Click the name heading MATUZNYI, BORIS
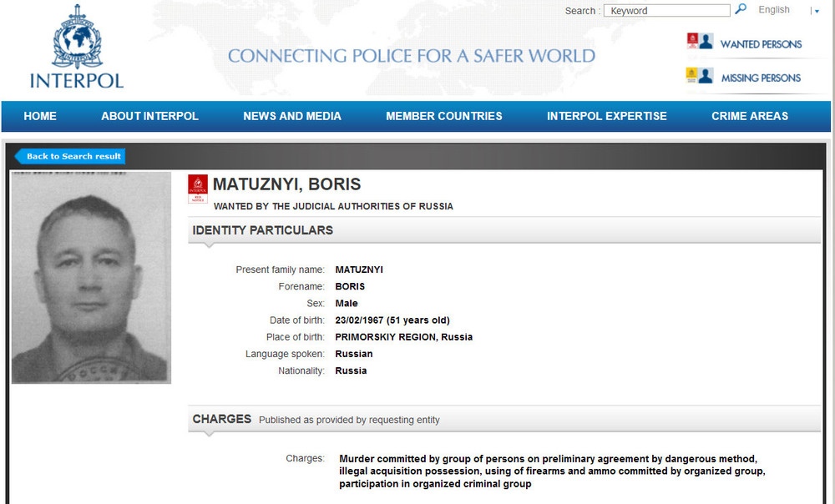This screenshot has width=835, height=504. pyautogui.click(x=286, y=184)
